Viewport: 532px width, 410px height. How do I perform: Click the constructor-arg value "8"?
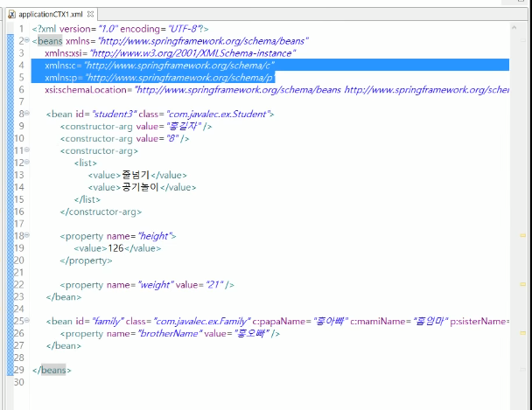click(x=172, y=139)
